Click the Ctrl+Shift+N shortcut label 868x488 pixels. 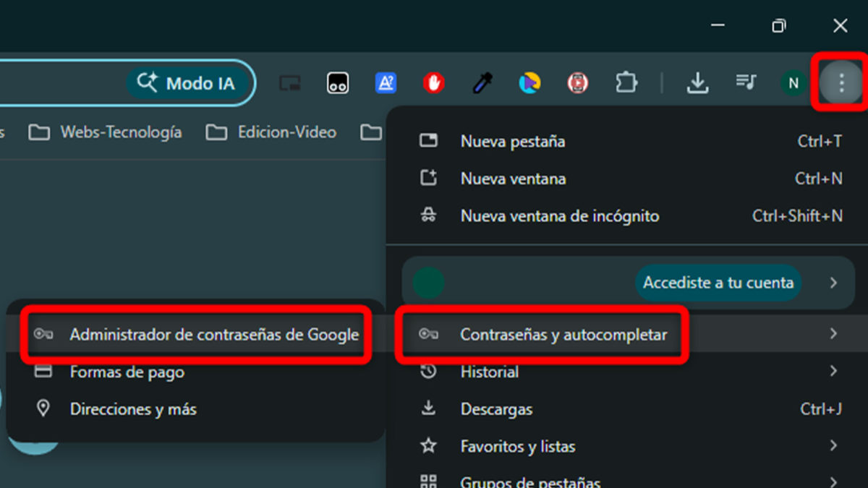(x=797, y=215)
